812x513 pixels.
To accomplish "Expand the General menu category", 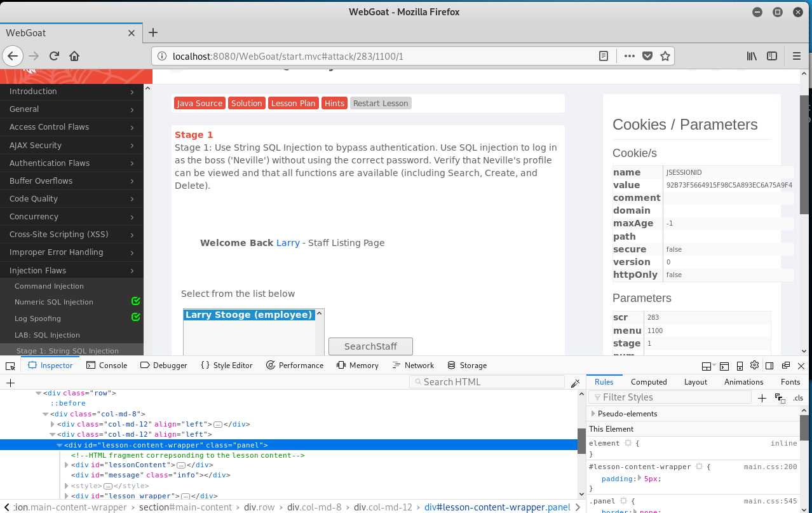I will coord(72,109).
